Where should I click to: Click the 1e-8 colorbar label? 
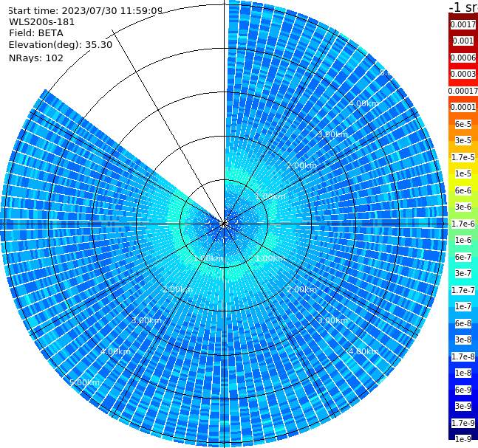click(463, 373)
